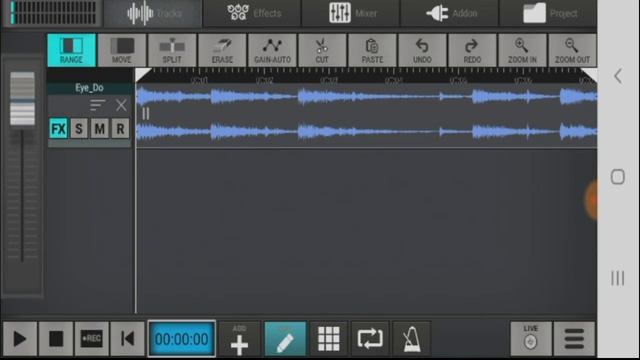Switch to the Tracks tab
The image size is (640, 360).
click(x=153, y=13)
